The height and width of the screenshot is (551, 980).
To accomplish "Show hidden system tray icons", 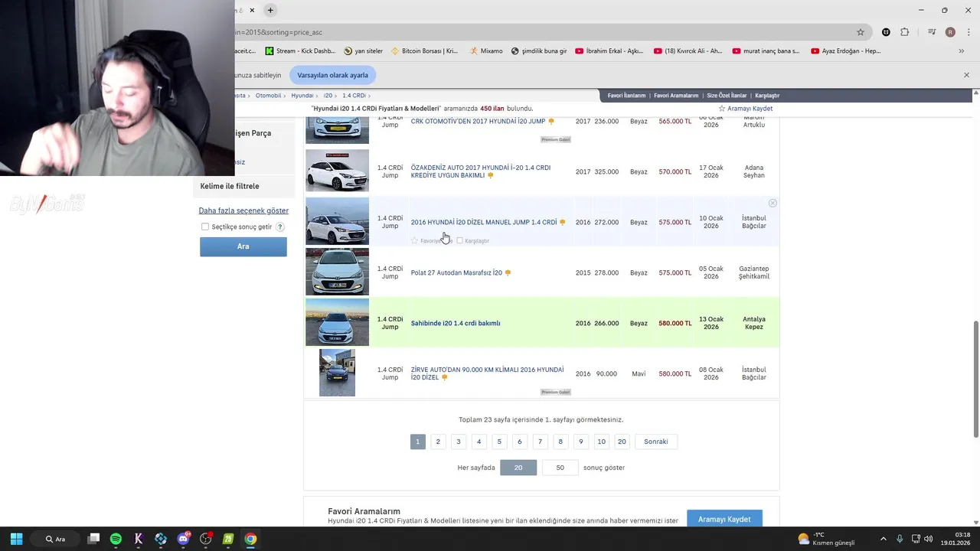I will [883, 539].
